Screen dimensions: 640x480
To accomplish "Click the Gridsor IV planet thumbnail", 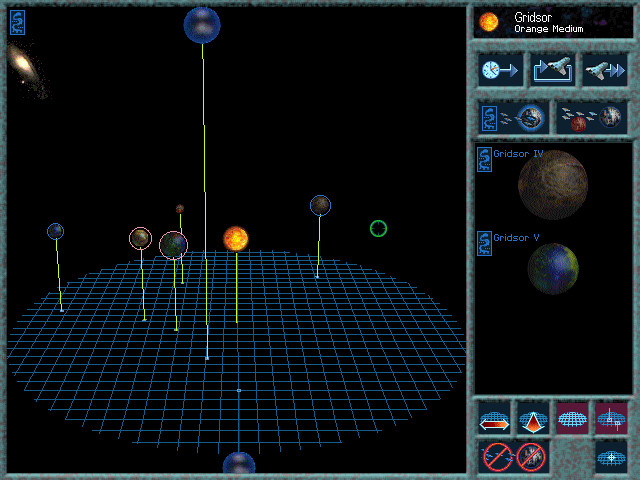I will (553, 184).
